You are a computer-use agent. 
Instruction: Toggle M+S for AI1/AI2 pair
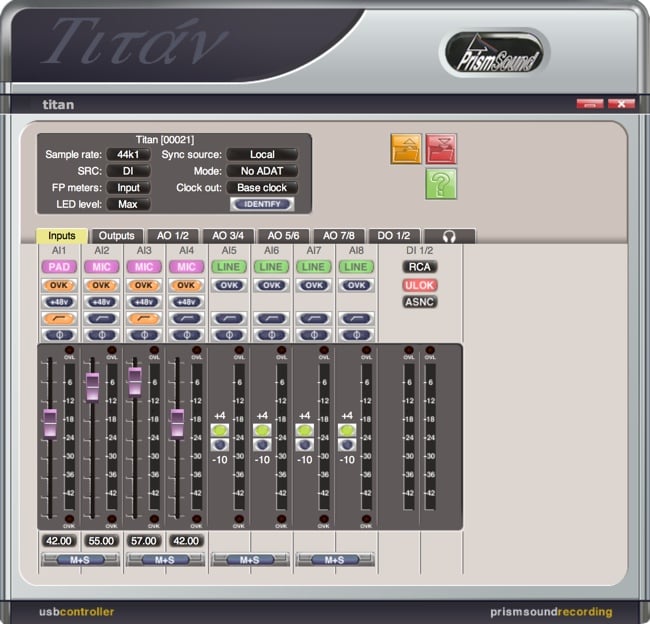pos(80,560)
